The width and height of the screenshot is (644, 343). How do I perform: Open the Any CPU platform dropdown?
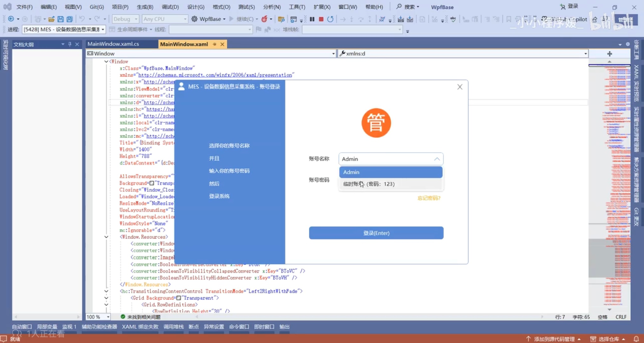coord(164,19)
